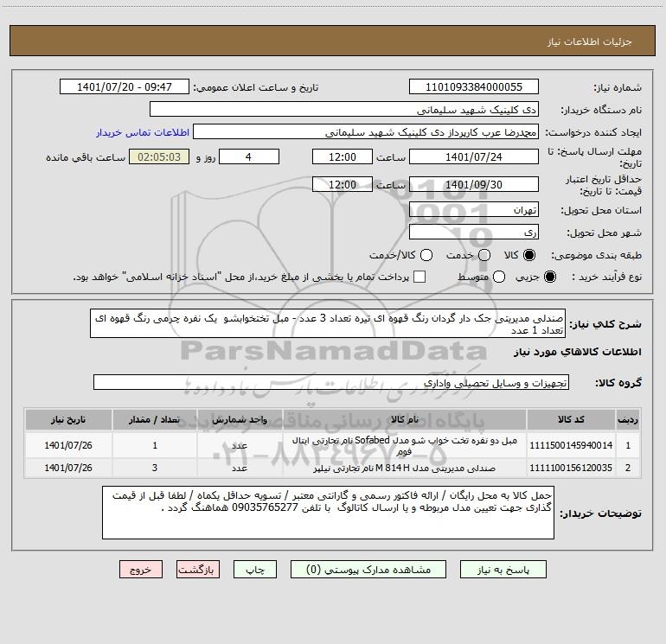Select the جزیی purchase type radio

coord(549,277)
